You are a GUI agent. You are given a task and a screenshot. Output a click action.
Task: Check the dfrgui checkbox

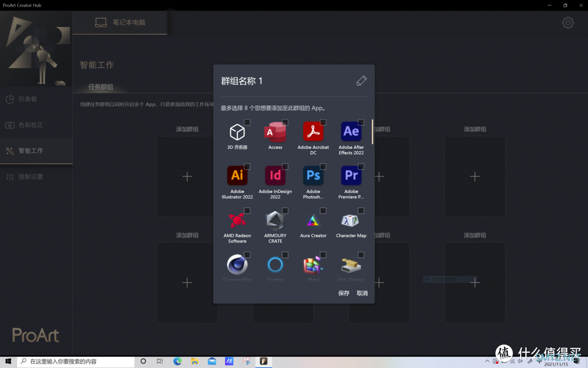coord(323,255)
